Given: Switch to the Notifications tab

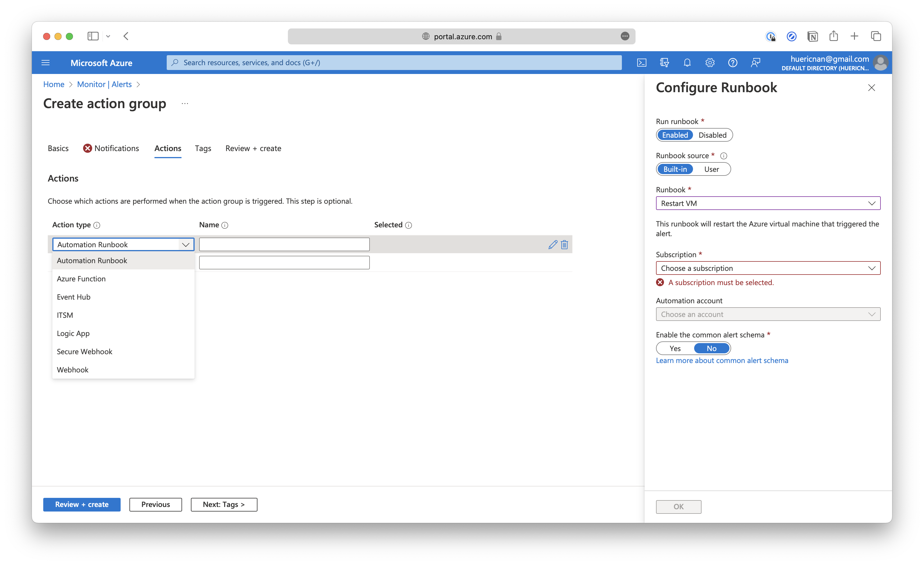Looking at the screenshot, I should 111,149.
